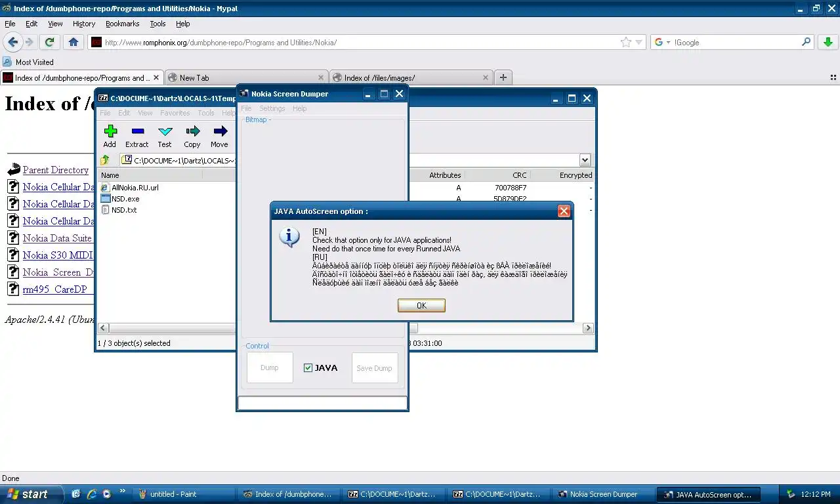Open the Settings menu in Nokia Screen Dumper
840x504 pixels.
pos(272,108)
